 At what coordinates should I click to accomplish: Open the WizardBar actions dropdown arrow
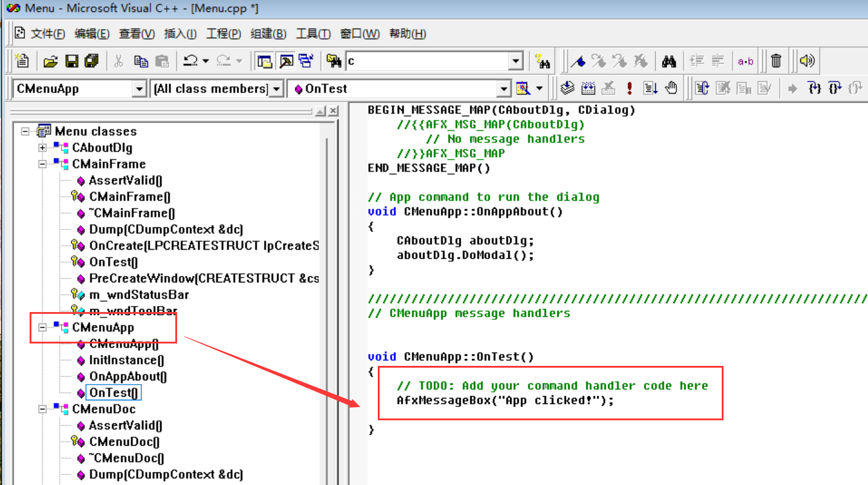click(539, 90)
